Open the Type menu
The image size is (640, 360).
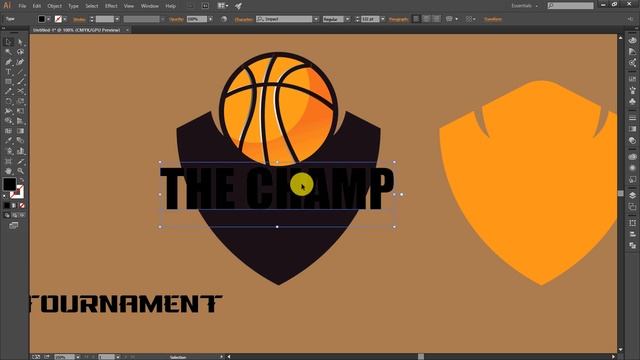click(x=73, y=6)
